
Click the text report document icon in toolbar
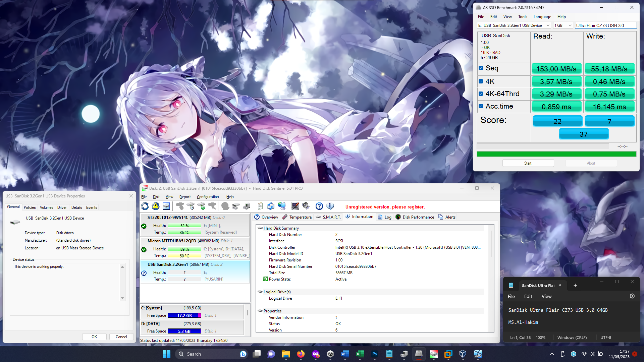click(x=260, y=206)
